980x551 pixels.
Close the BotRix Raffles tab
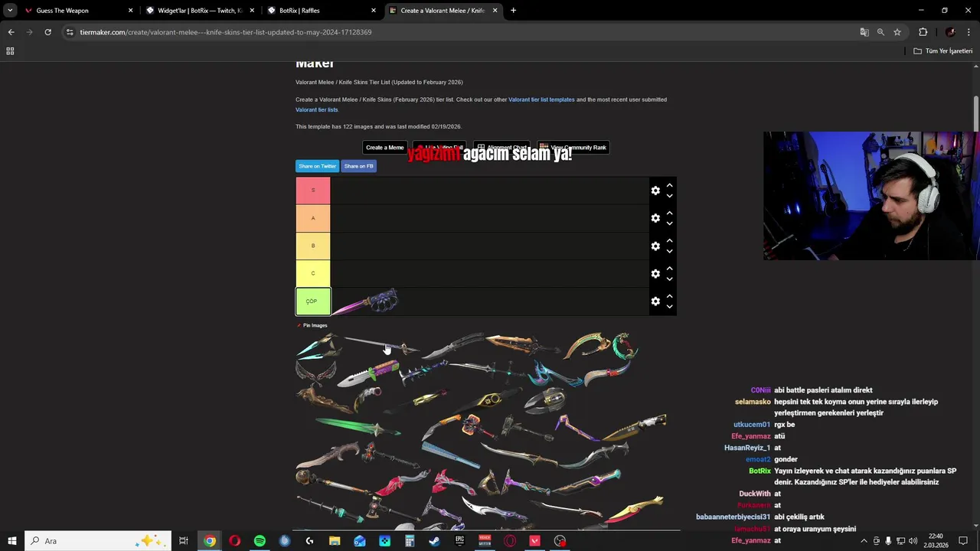point(374,11)
